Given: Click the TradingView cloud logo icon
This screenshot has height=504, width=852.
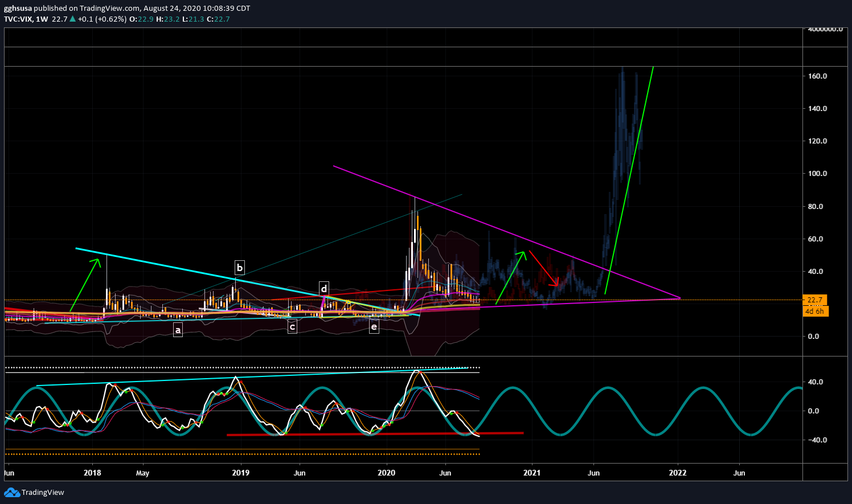Looking at the screenshot, I should [x=12, y=492].
